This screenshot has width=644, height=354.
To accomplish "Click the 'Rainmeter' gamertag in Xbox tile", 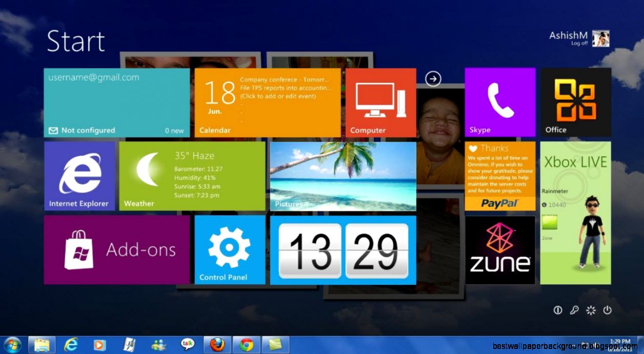I will point(555,192).
